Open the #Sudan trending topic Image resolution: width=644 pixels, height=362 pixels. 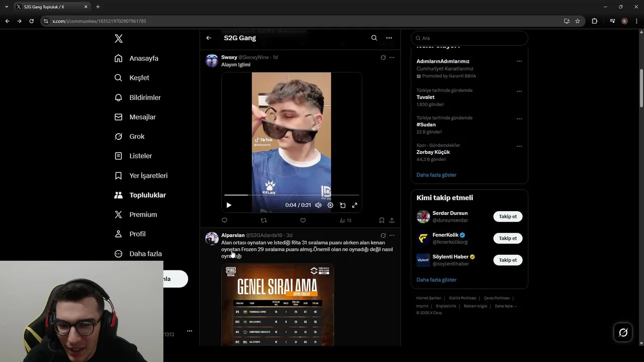click(x=426, y=125)
